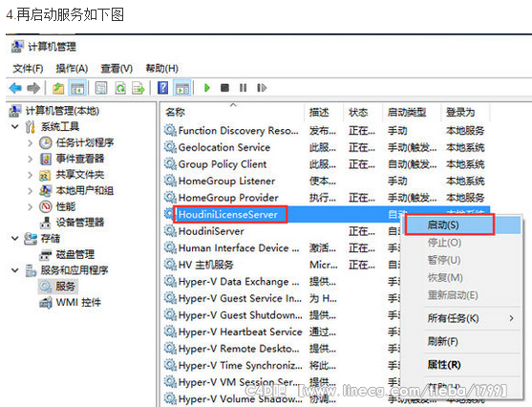Select 设备管理器 in the tree
This screenshot has width=532, height=407.
[80, 223]
